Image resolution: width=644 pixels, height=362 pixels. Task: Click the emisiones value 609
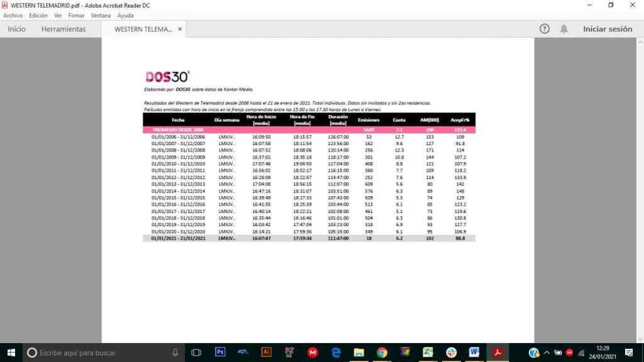pos(369,184)
